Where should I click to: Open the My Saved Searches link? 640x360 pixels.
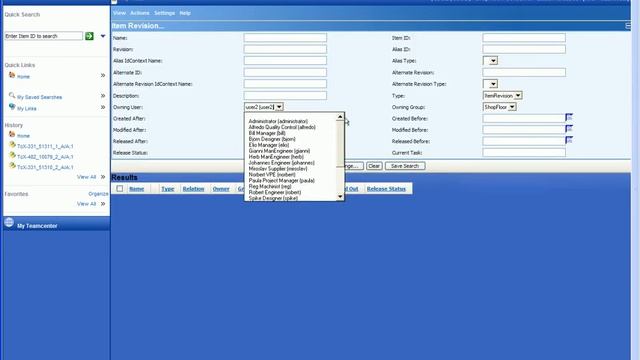pos(40,97)
